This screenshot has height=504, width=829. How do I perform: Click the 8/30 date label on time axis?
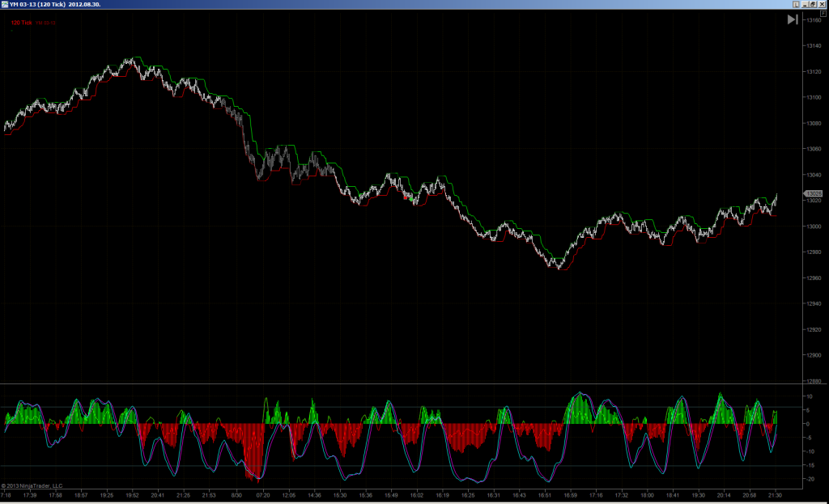[x=236, y=496]
